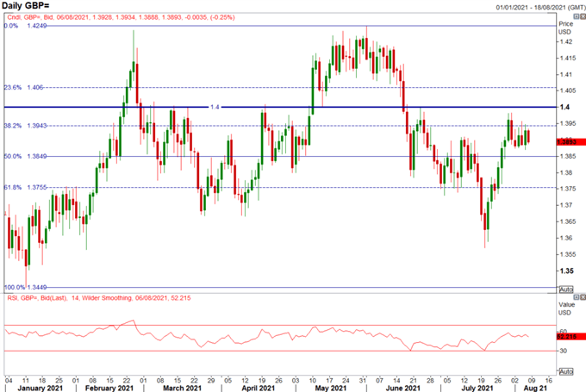Select the RSI Wilder Smoothing legend text
Screen dimensions: 586x392
[99, 298]
